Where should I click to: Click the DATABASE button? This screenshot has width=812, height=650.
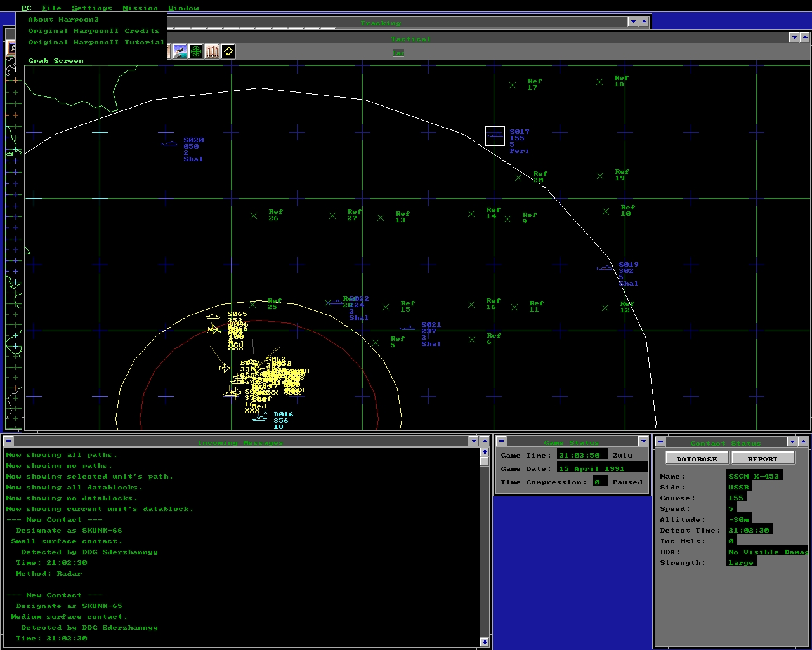[697, 458]
